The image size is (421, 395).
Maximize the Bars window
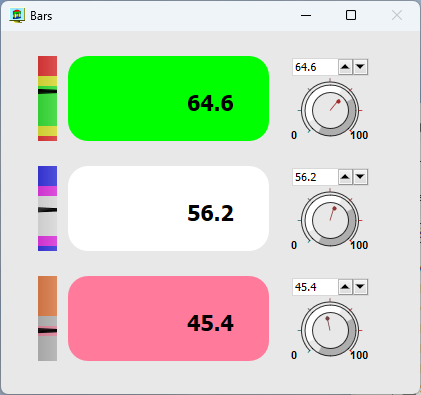click(351, 15)
